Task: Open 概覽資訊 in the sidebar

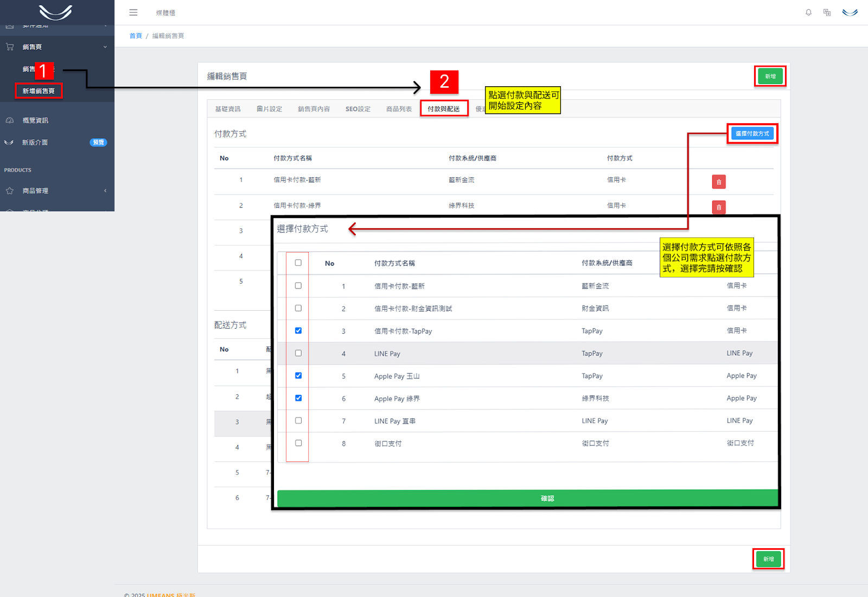Action: pyautogui.click(x=35, y=120)
